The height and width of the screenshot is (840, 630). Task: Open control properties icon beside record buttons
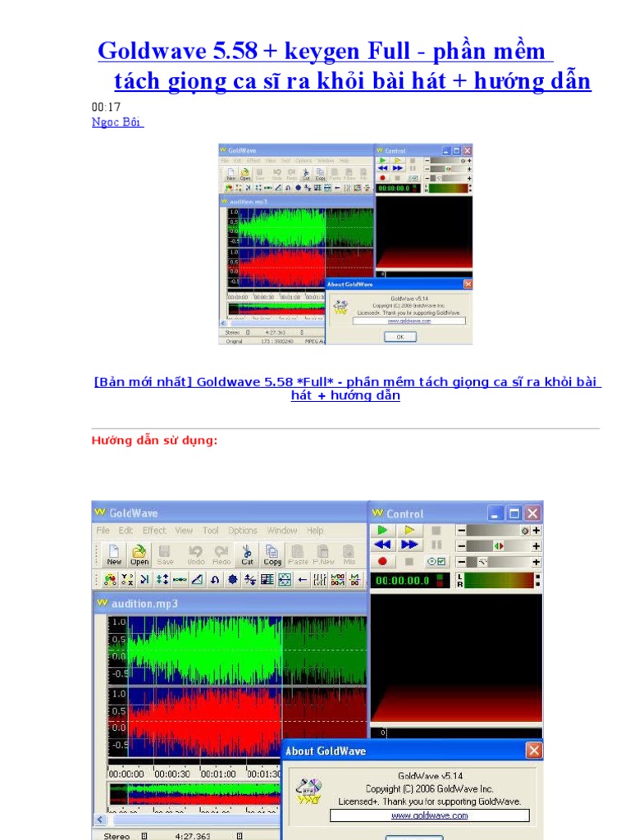tap(436, 561)
